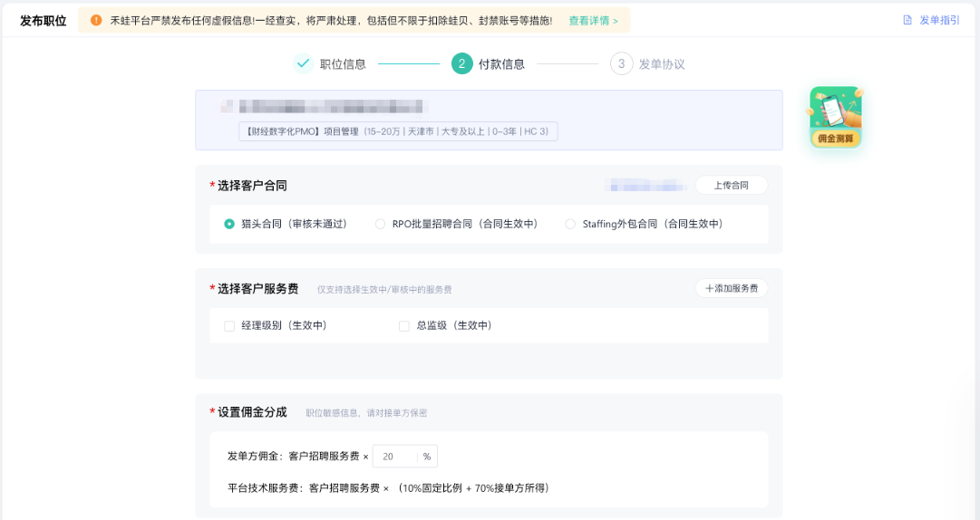Open the 发单指引 guide link
The image size is (980, 520).
[939, 20]
